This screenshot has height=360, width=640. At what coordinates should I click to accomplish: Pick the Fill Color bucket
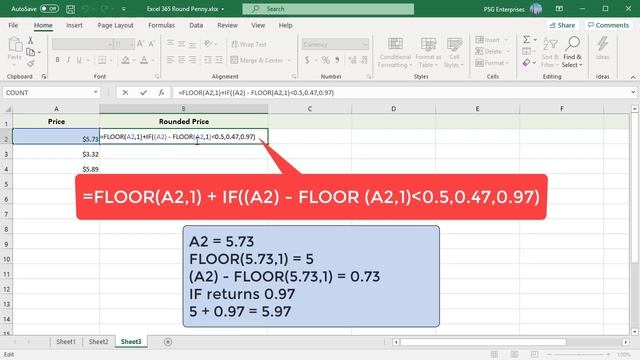coord(126,60)
